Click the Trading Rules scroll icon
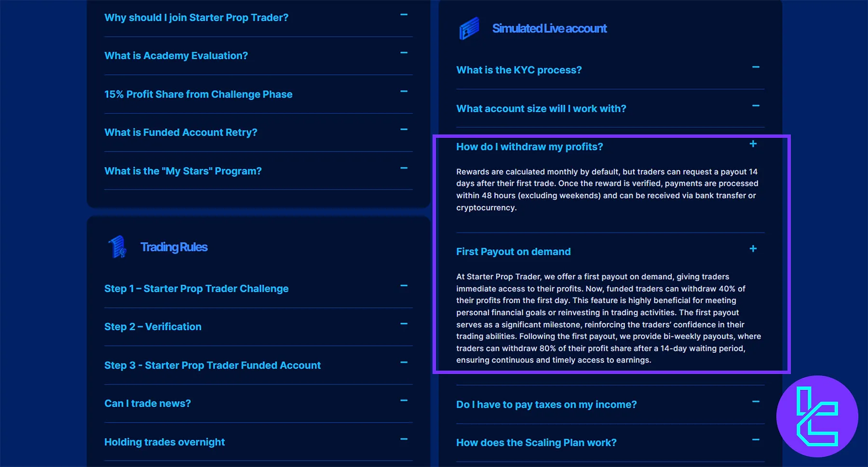Image resolution: width=868 pixels, height=467 pixels. point(117,247)
